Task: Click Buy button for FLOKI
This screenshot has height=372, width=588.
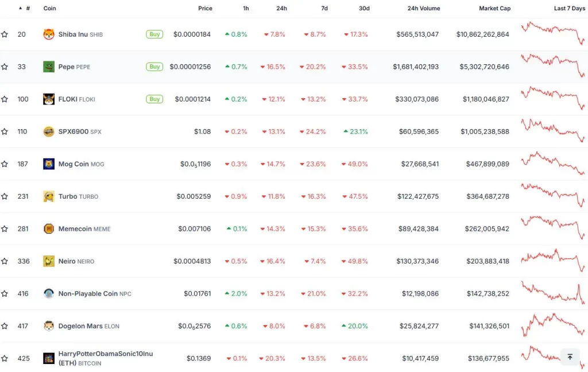Action: click(x=154, y=99)
